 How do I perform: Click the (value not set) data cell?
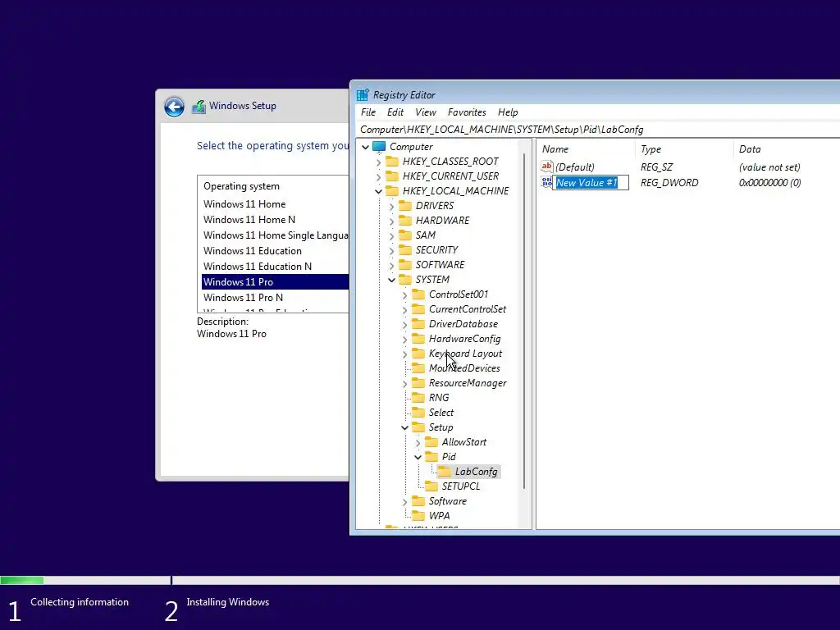click(769, 167)
